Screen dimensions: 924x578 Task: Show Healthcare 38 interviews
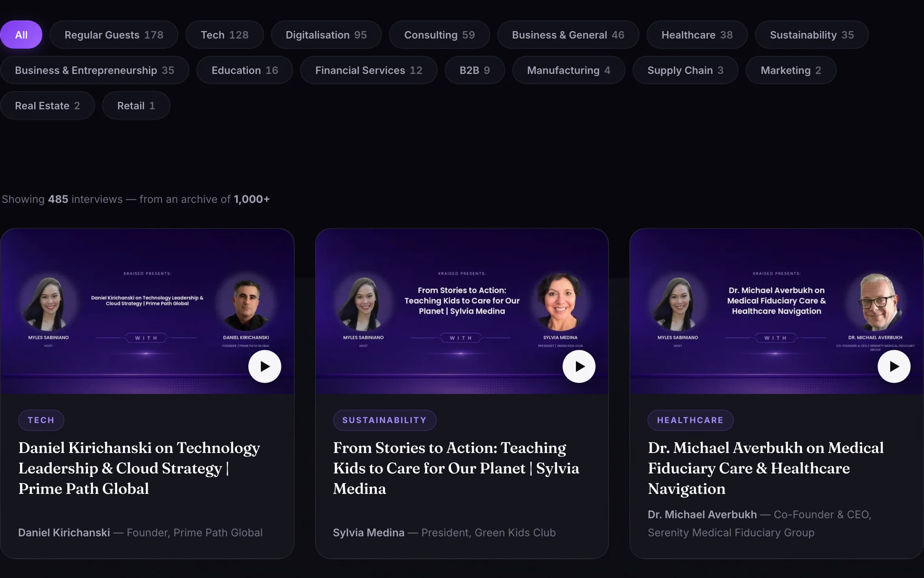click(x=697, y=35)
